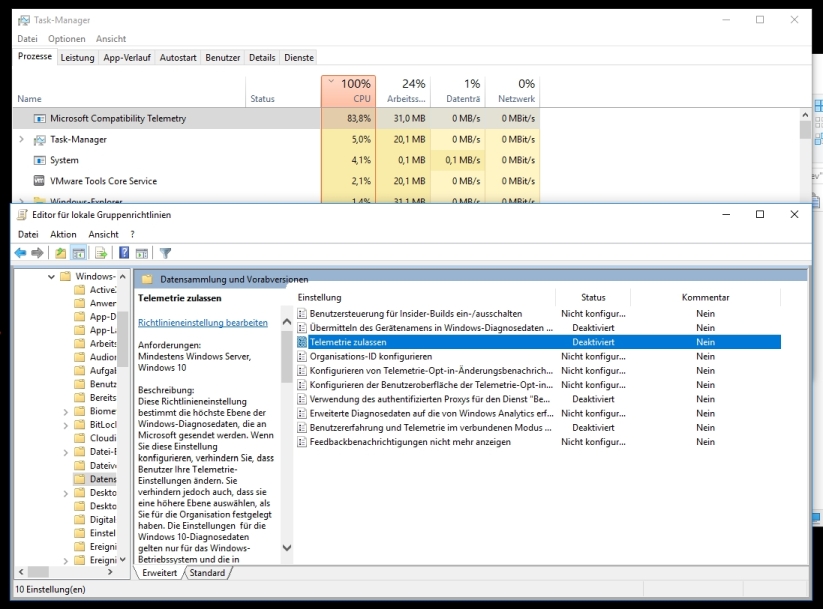Expand the Biome tree folder
This screenshot has height=609, width=823.
point(66,412)
